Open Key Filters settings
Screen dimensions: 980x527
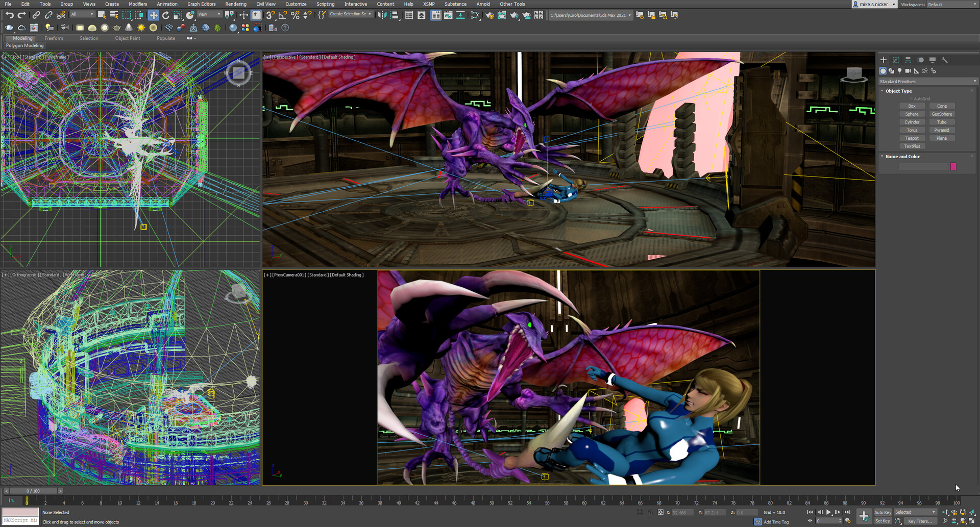point(920,521)
